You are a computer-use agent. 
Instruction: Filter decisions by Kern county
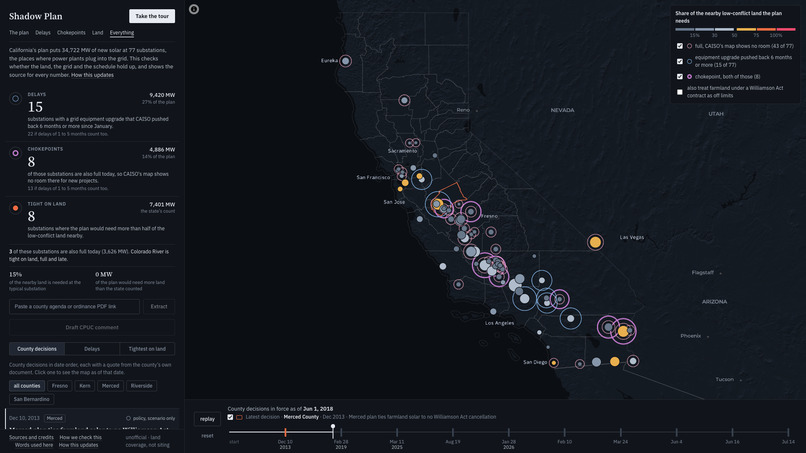(85, 386)
